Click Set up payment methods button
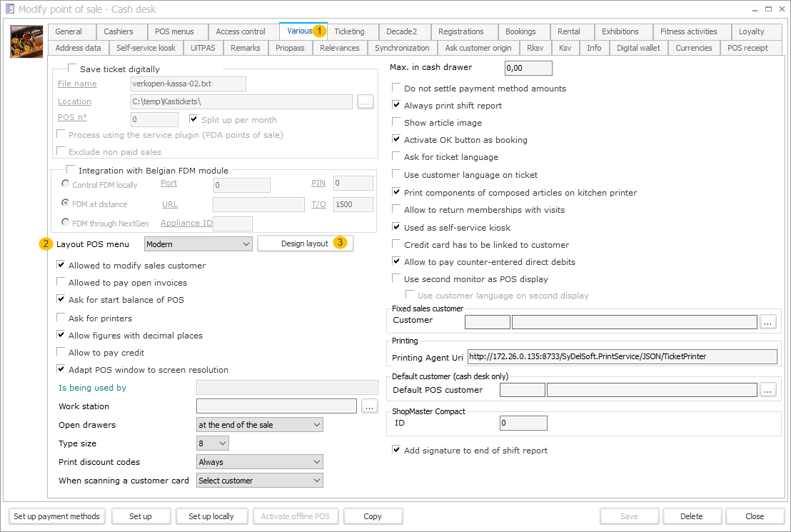The width and height of the screenshot is (791, 532). click(57, 516)
